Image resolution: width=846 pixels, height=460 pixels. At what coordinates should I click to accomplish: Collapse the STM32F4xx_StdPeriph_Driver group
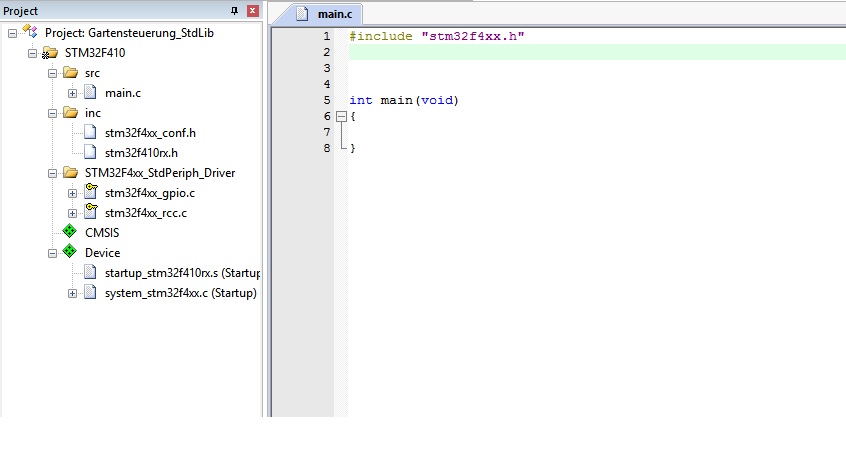[x=52, y=173]
